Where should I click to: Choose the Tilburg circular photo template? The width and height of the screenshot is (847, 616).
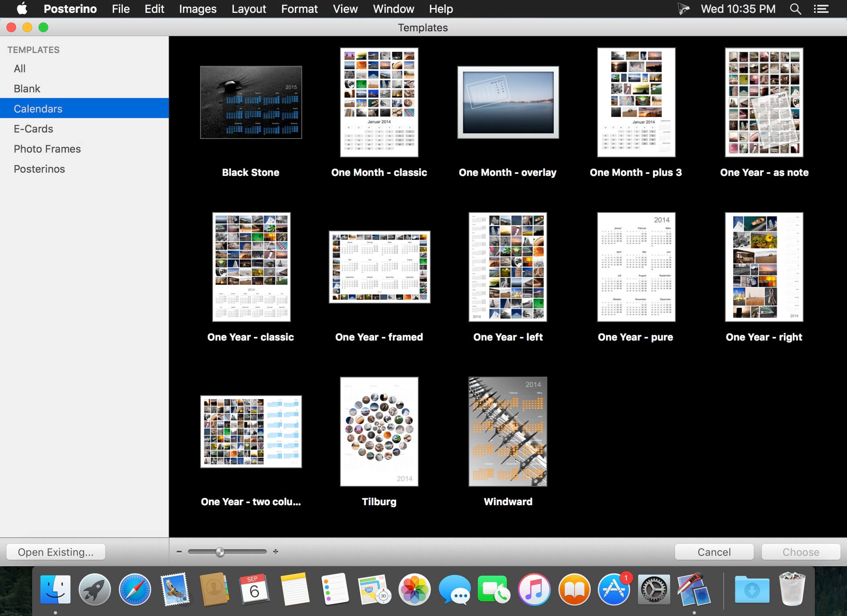(379, 431)
